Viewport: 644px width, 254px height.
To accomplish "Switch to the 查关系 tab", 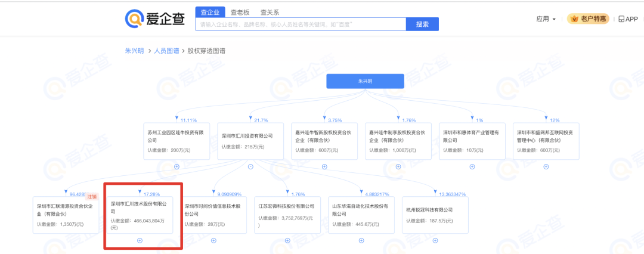I will (270, 13).
